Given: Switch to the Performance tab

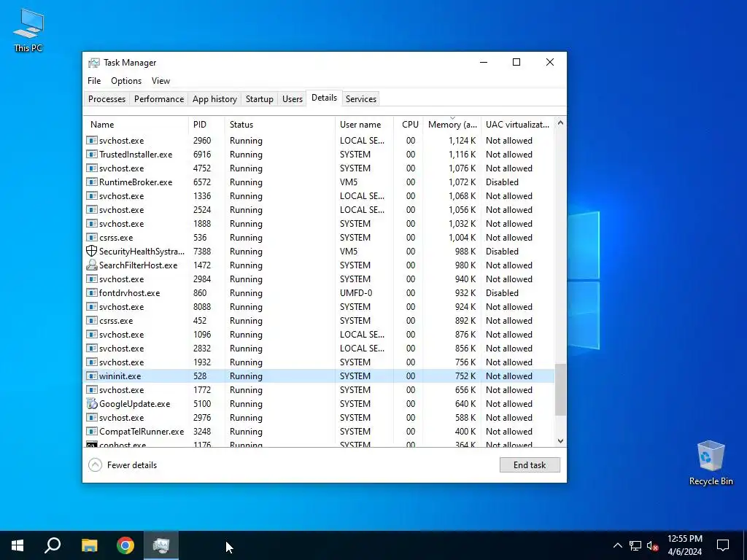Looking at the screenshot, I should 158,99.
